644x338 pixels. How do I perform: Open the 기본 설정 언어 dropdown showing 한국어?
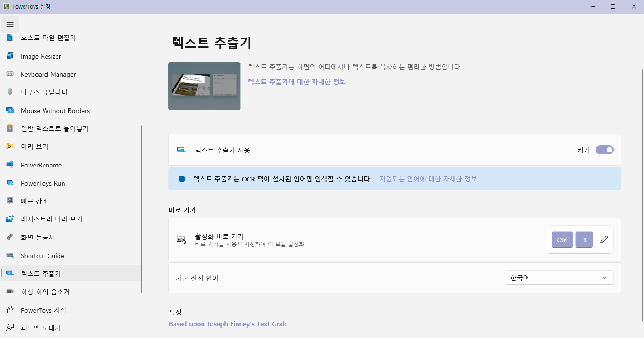click(559, 278)
